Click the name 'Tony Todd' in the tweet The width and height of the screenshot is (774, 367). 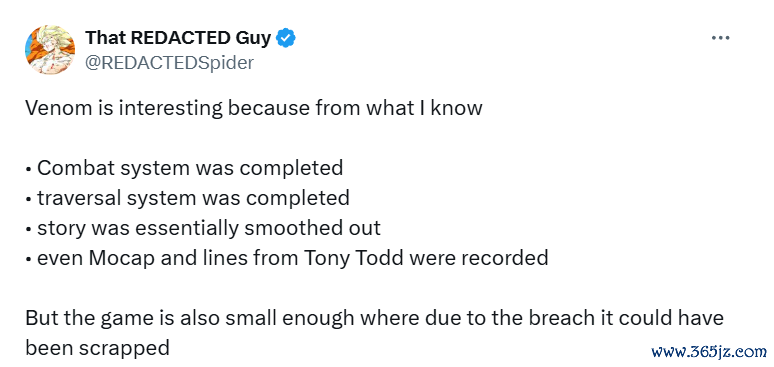point(353,258)
